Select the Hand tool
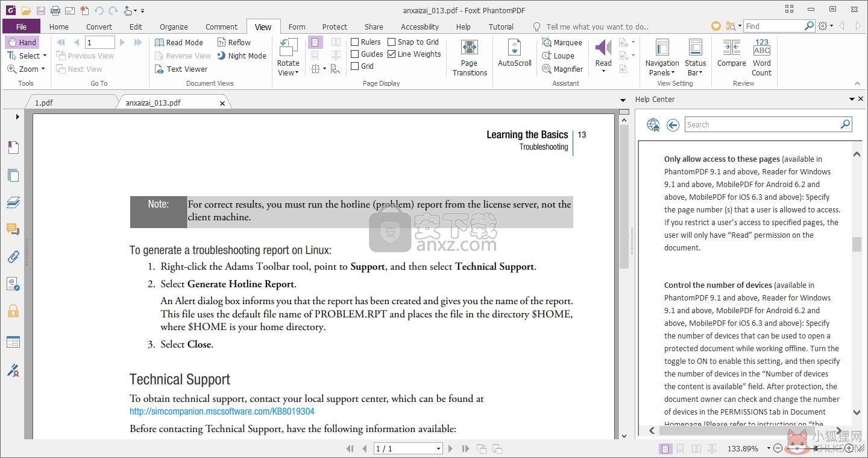Viewport: 868px width, 458px height. [22, 42]
